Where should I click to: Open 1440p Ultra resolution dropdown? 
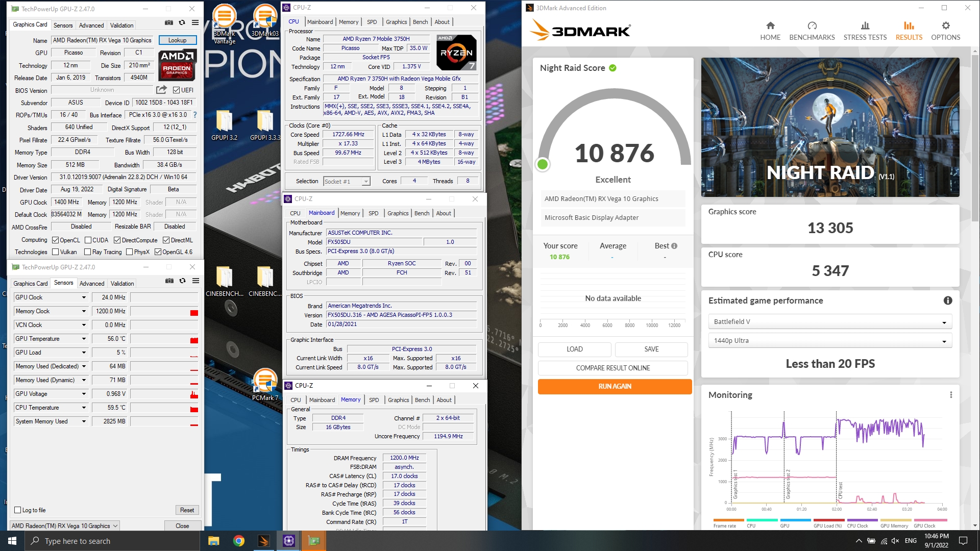coord(830,341)
